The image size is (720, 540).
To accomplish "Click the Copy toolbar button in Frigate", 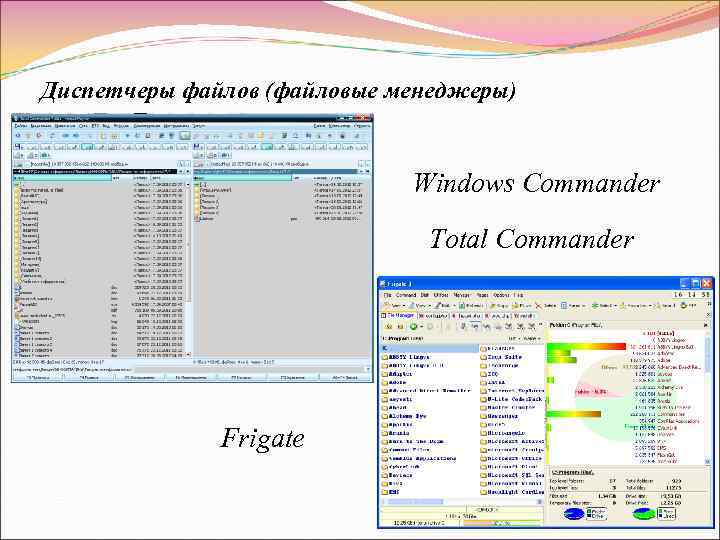I will pyautogui.click(x=498, y=305).
